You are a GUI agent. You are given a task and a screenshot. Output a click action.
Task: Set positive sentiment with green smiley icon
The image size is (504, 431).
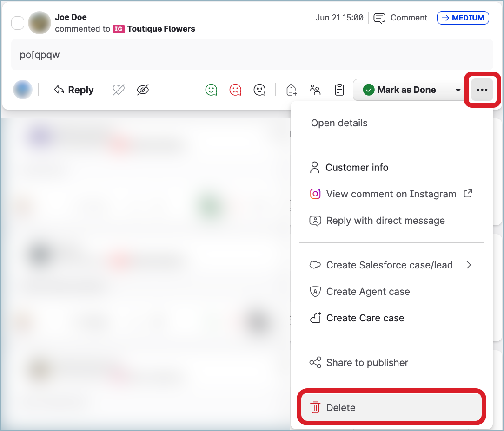tap(212, 90)
